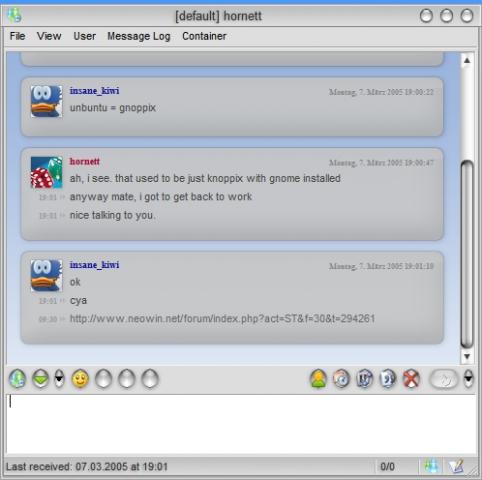
Task: Expand the arrow next to the send button
Action: coord(468,378)
